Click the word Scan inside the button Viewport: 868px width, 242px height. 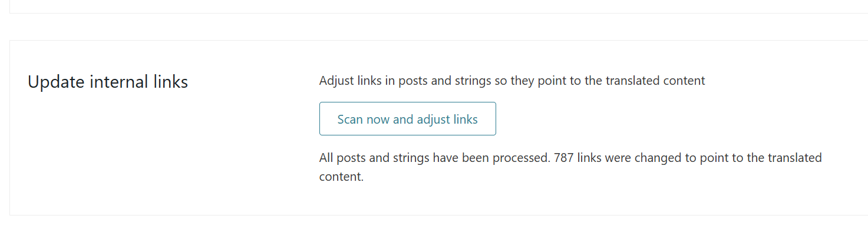[x=350, y=120]
